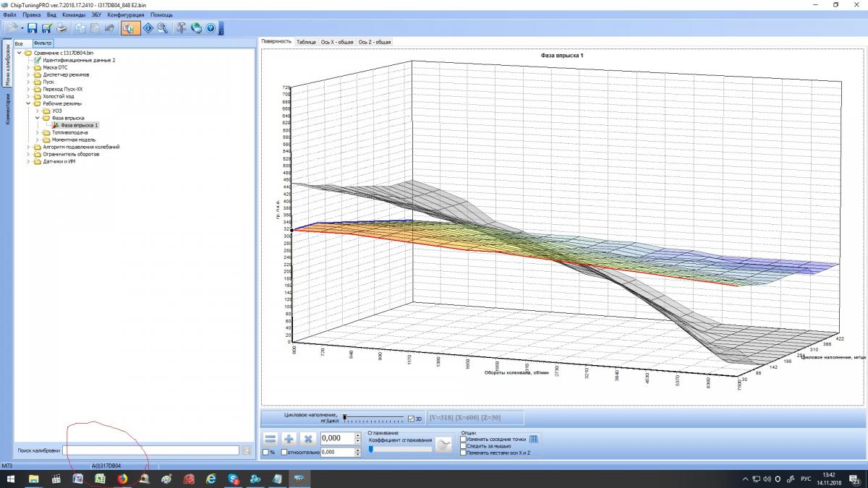Increase the upper 0,000 value spinner

357,435
